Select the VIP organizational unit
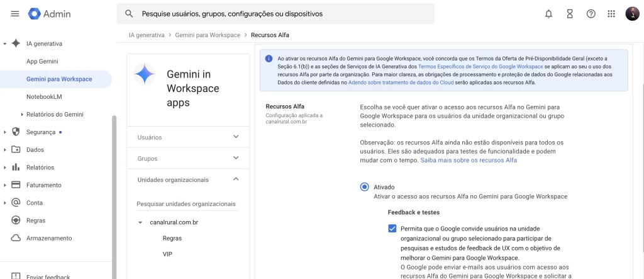 click(x=167, y=254)
